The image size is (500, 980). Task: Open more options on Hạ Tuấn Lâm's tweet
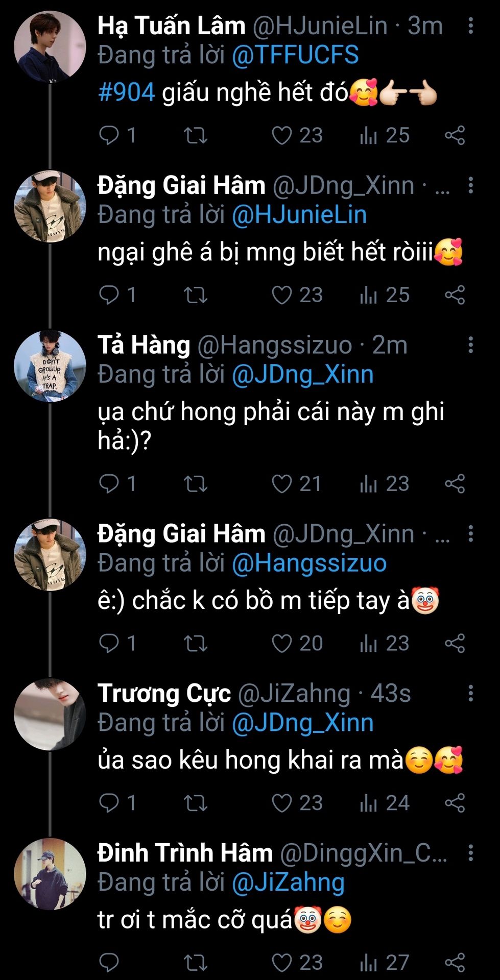click(x=470, y=26)
